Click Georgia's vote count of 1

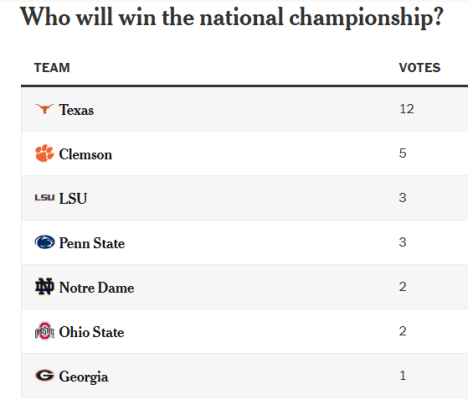(x=403, y=376)
